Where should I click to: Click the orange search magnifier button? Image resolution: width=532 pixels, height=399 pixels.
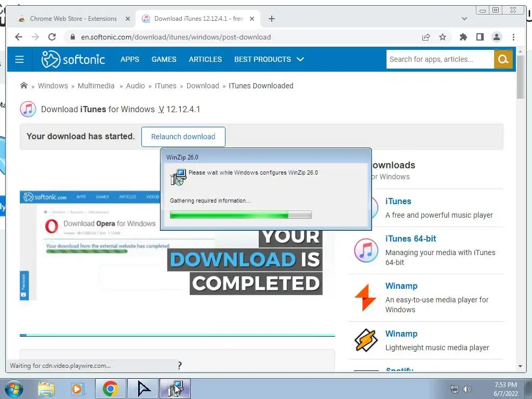[x=503, y=59]
